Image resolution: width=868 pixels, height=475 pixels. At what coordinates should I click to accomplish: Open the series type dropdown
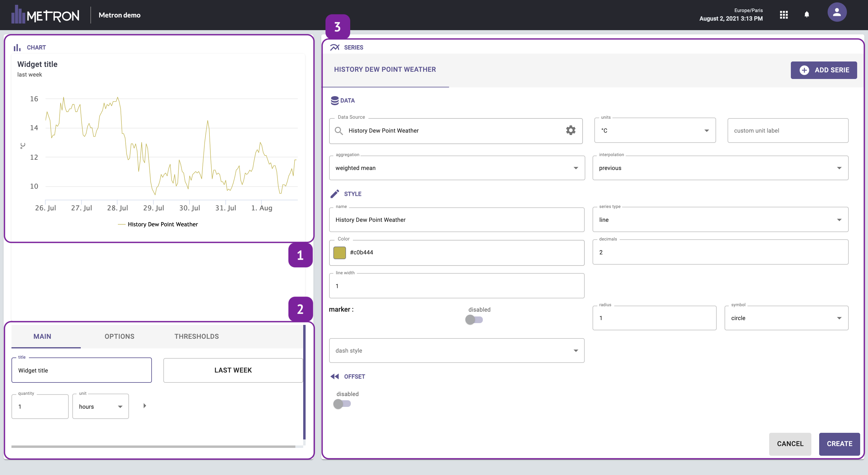pos(720,220)
